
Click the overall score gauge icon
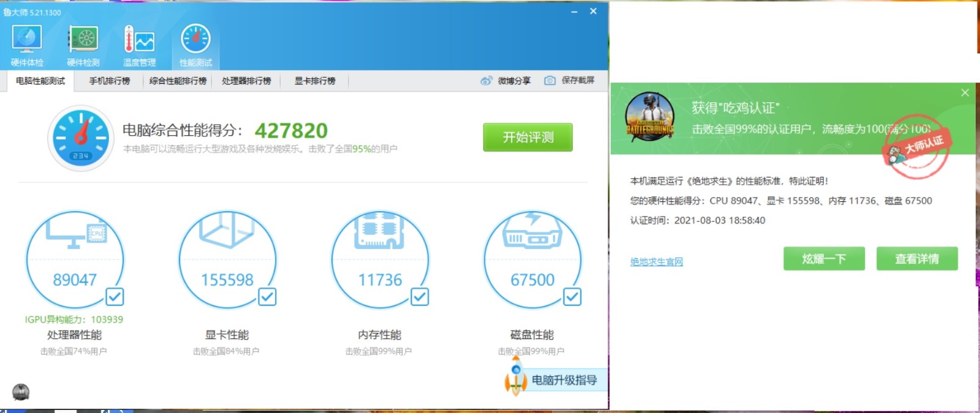81,138
